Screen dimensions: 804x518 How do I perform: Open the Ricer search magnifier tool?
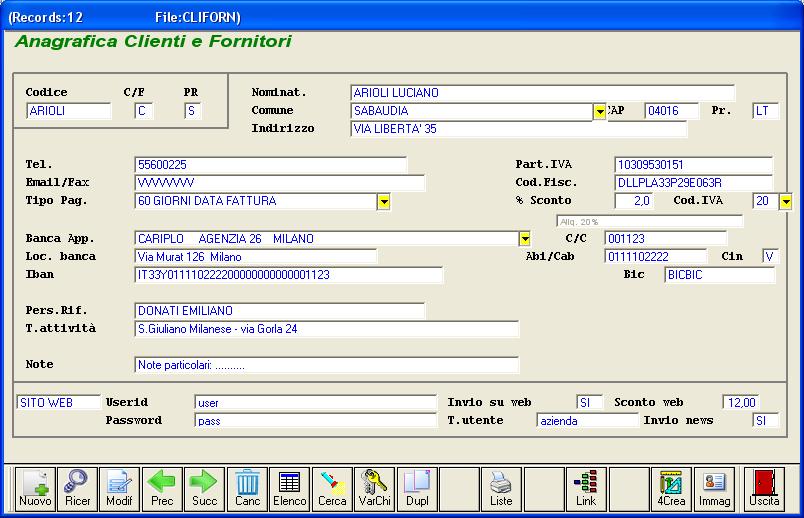pos(77,489)
